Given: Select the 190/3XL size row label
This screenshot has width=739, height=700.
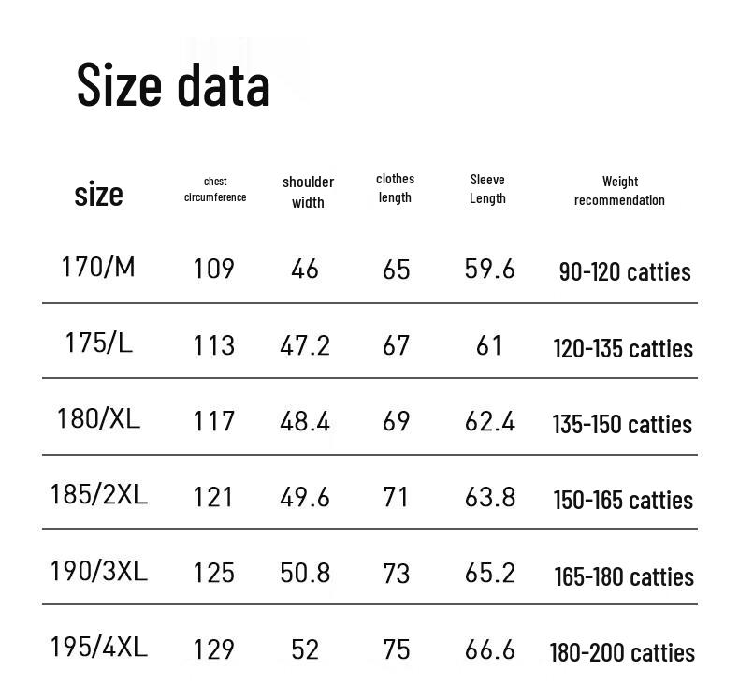Looking at the screenshot, I should (98, 570).
